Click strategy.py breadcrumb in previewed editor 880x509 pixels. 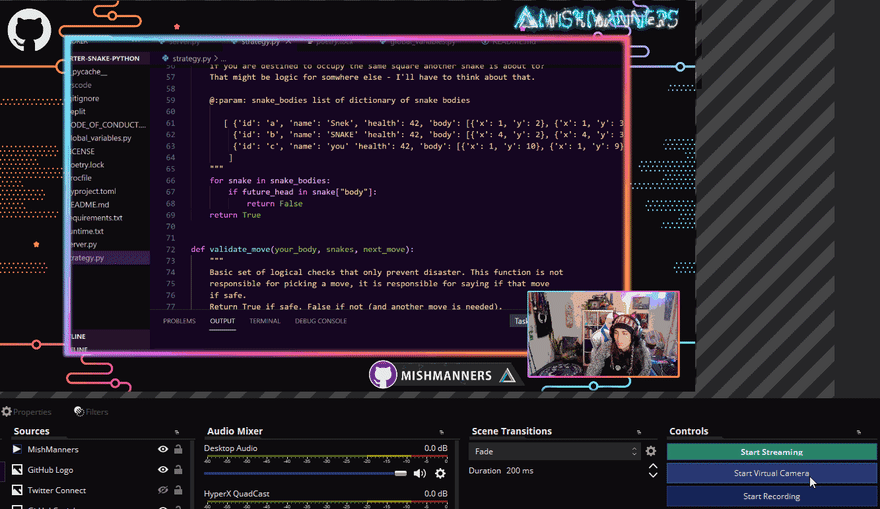(x=191, y=58)
